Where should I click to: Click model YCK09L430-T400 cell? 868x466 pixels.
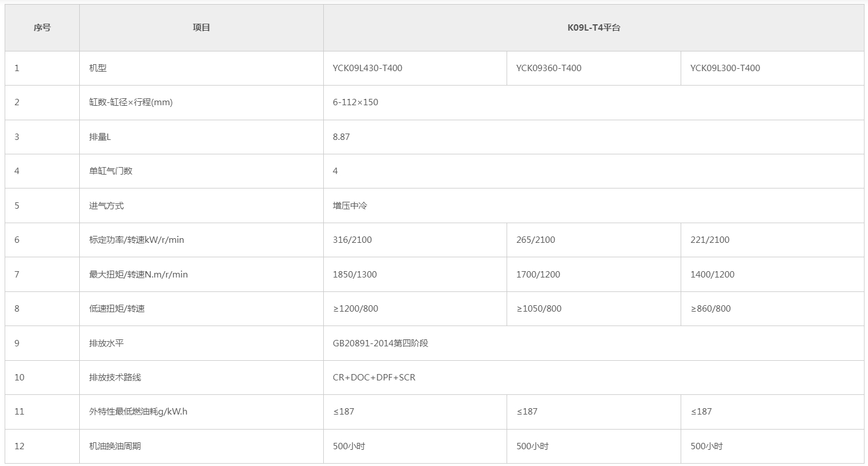click(x=415, y=68)
